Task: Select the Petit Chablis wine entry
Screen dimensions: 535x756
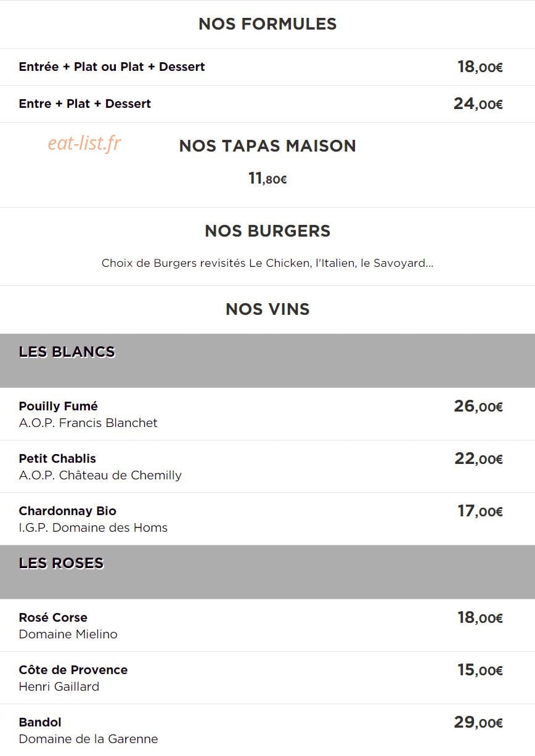Action: tap(267, 466)
